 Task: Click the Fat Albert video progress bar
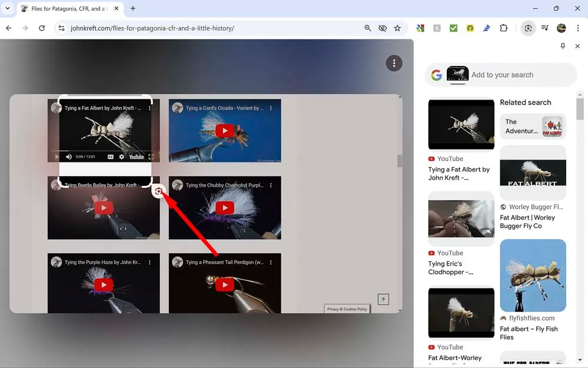pyautogui.click(x=103, y=151)
